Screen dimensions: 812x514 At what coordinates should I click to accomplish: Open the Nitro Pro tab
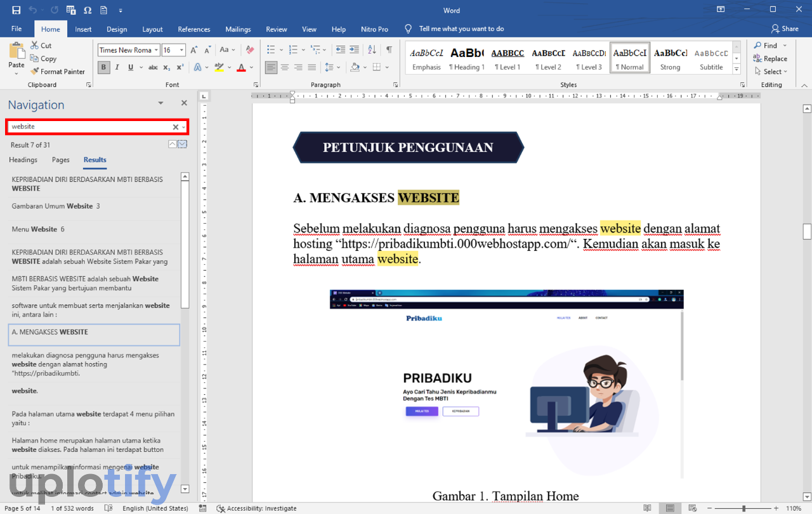375,29
